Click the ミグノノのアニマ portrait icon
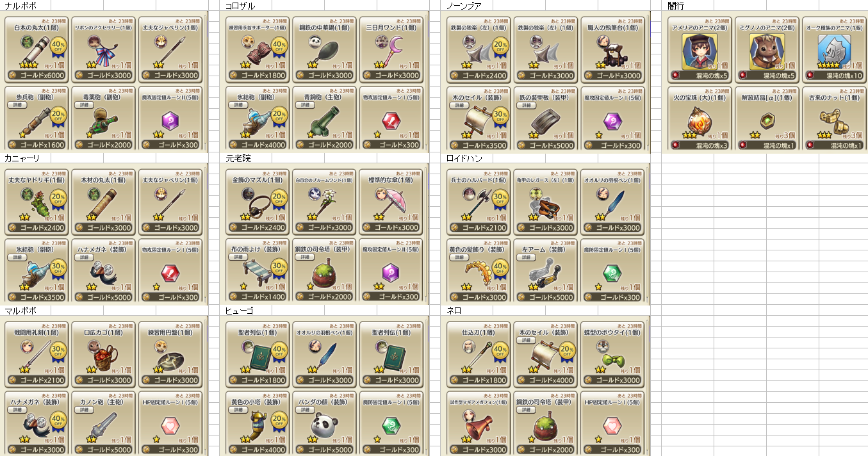868x456 pixels. pos(765,51)
